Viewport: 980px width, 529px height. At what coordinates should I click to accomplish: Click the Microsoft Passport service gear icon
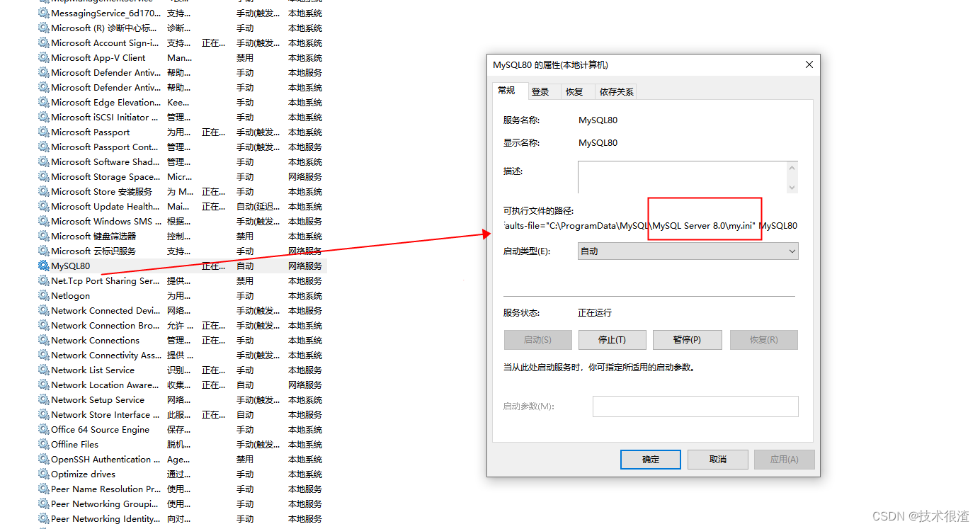tap(43, 132)
